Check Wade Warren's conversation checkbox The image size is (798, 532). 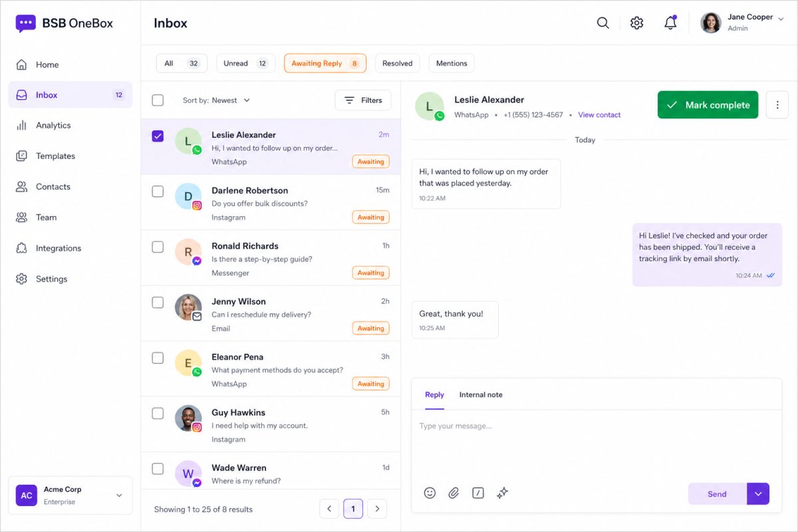158,469
